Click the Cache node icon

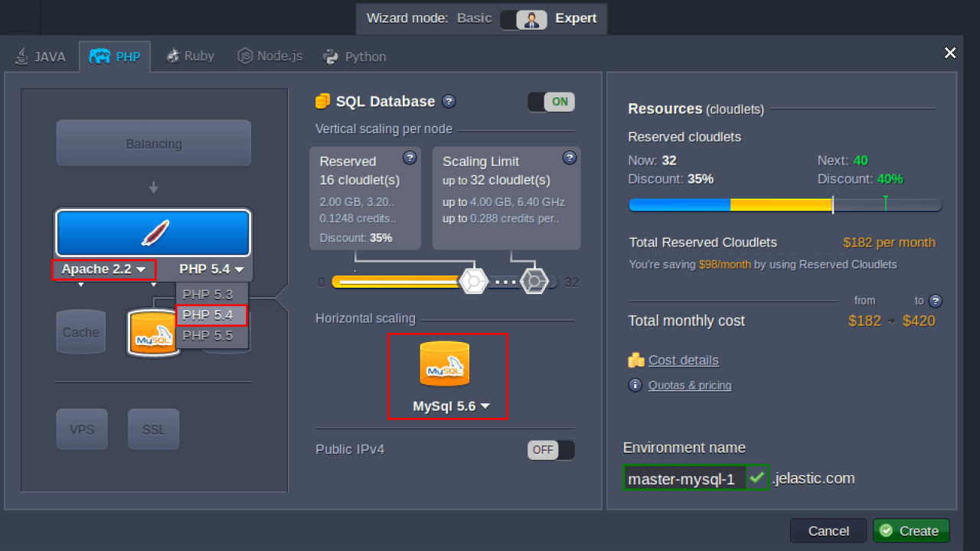pos(80,332)
